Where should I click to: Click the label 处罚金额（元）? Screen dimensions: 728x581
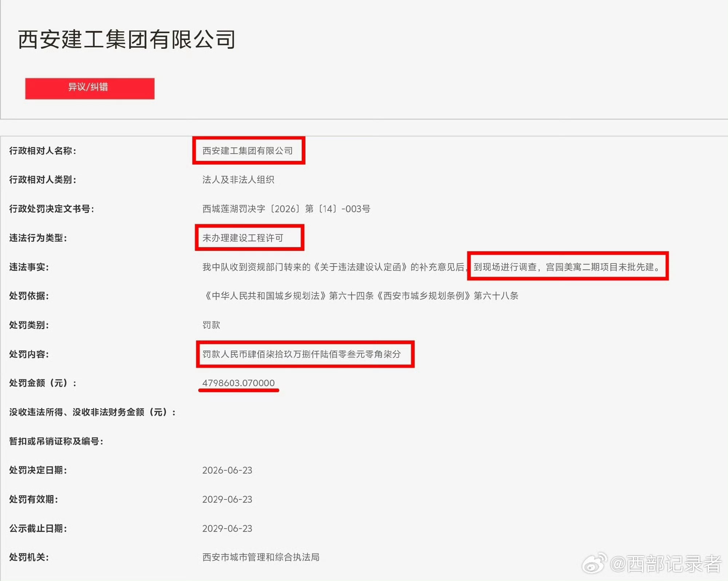[43, 383]
